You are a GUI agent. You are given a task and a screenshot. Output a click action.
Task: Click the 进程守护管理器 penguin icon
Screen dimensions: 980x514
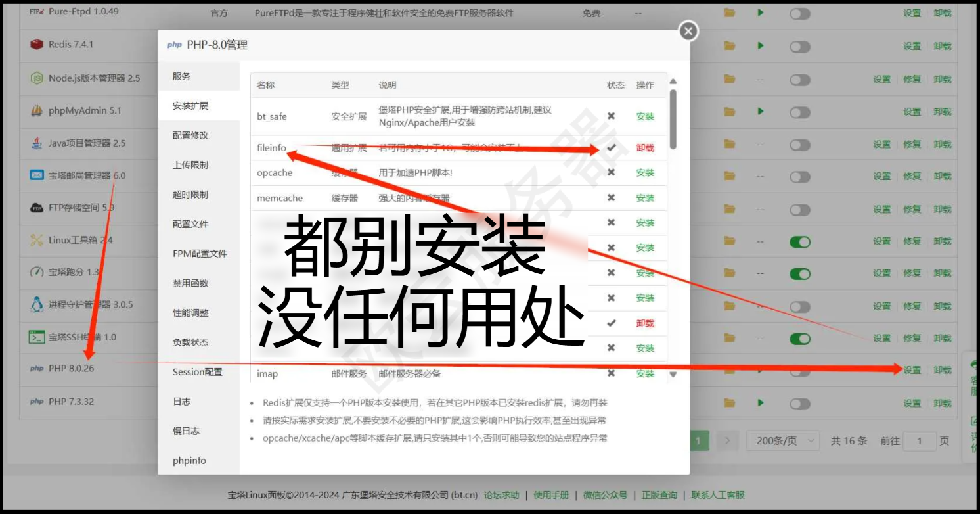coord(37,304)
